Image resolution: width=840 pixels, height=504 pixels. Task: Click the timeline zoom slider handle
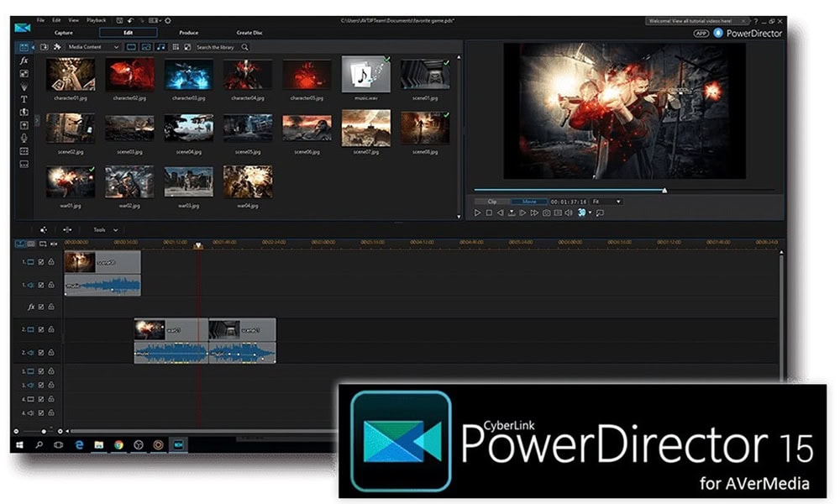pyautogui.click(x=44, y=431)
